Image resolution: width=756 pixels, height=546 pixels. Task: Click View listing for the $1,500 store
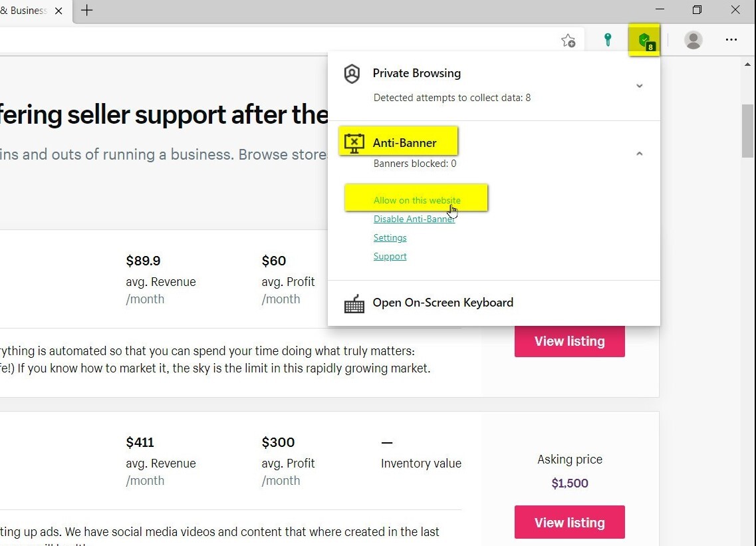click(x=569, y=522)
